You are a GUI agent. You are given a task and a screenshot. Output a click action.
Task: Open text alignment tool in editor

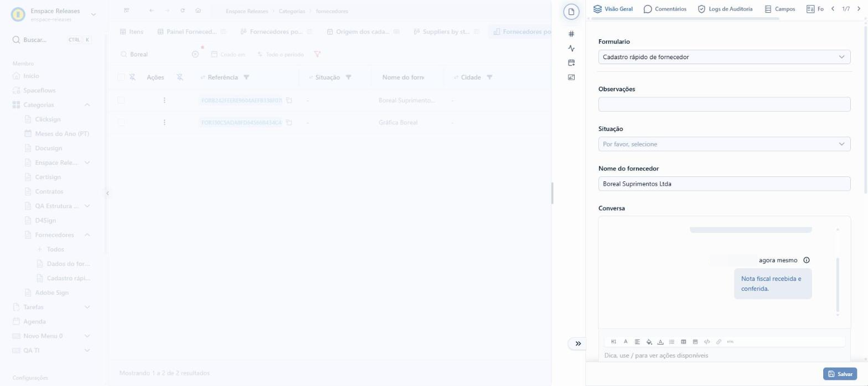coord(637,342)
